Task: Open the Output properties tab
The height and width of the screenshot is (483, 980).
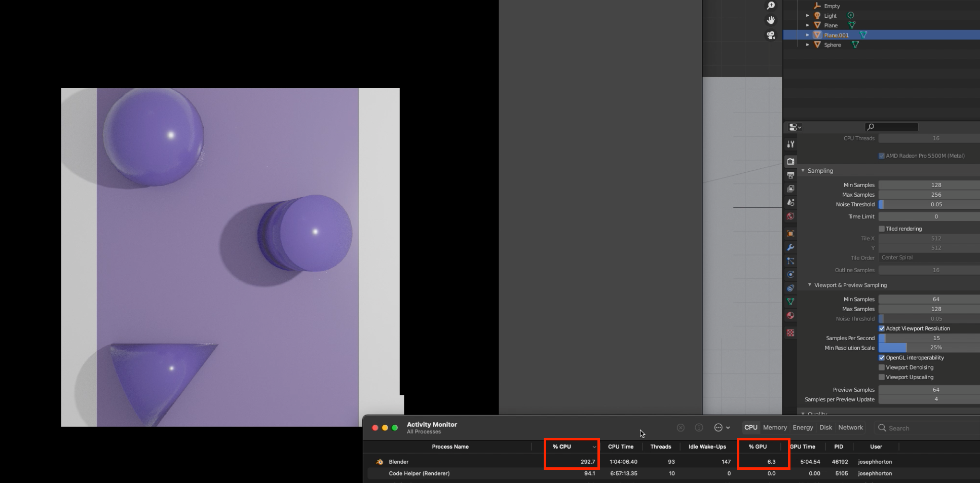Action: pos(790,175)
